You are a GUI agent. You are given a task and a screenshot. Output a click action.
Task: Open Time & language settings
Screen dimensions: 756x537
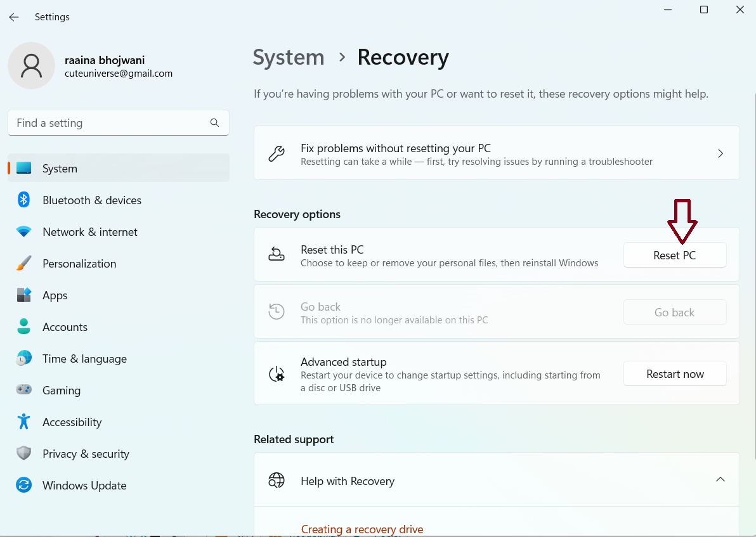pyautogui.click(x=84, y=359)
